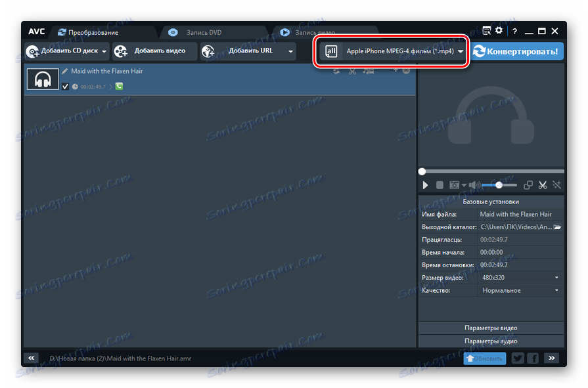Click the double right arrow in bottom bar

(552, 358)
